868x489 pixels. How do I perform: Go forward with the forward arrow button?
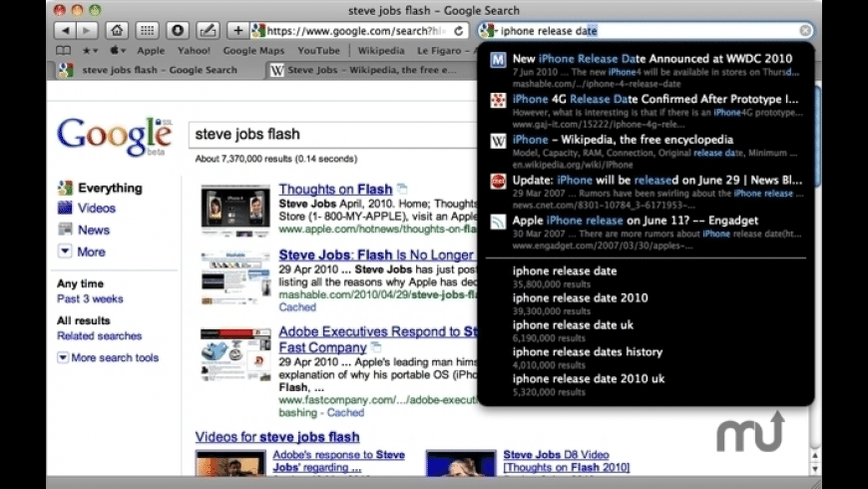[87, 31]
